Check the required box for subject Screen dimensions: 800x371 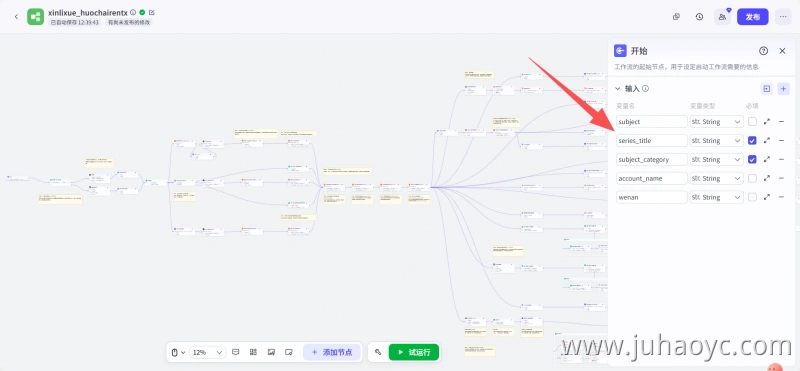[752, 122]
